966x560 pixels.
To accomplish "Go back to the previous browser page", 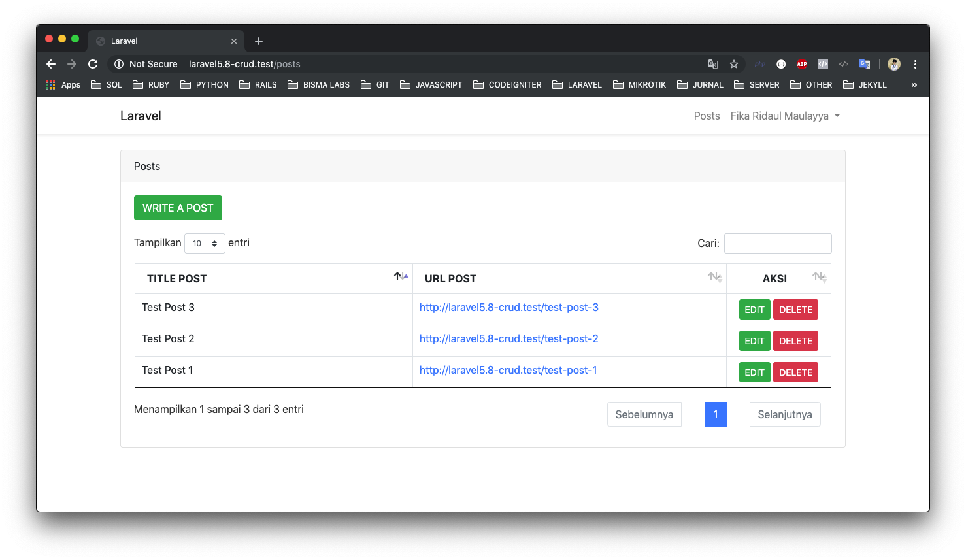I will pos(51,64).
